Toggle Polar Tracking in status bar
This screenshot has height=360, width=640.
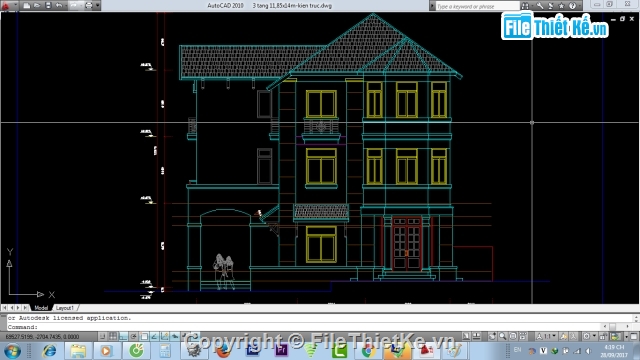coord(133,336)
